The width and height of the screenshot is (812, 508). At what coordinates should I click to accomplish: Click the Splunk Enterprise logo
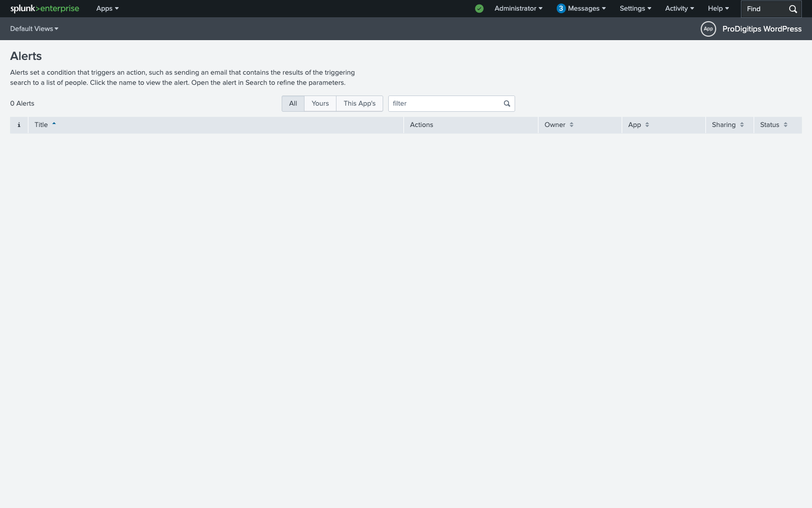(45, 9)
